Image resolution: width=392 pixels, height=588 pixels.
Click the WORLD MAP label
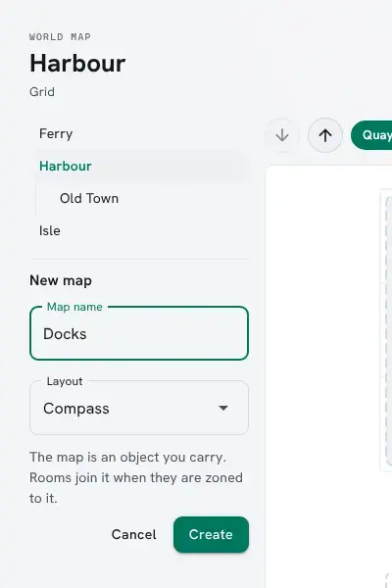click(60, 37)
